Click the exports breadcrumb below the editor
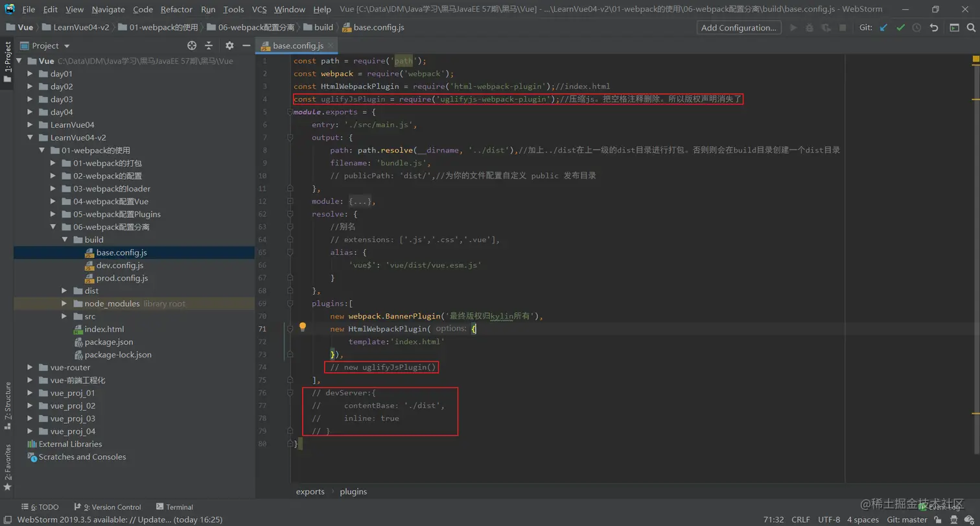This screenshot has height=526, width=980. pos(310,492)
